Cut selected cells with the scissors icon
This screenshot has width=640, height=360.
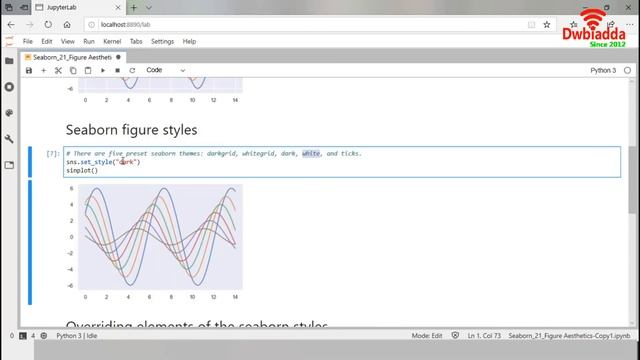[58, 70]
